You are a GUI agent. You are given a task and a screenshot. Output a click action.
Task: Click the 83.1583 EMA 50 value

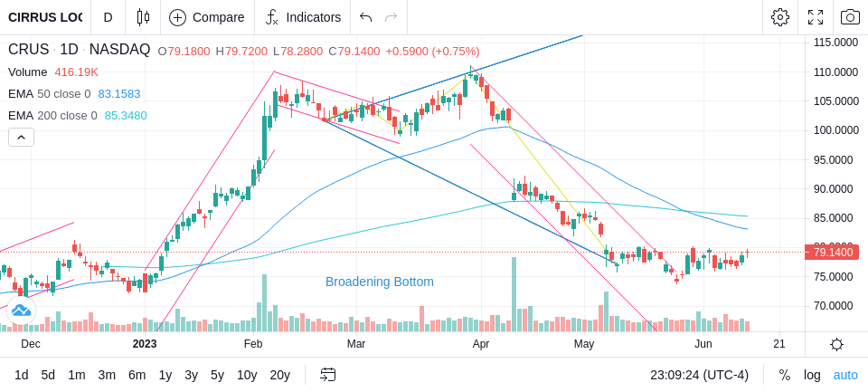tap(119, 94)
